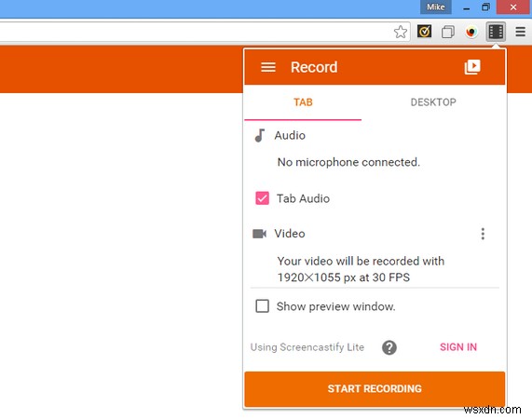Switch to the DESKTOP recording tab
The height and width of the screenshot is (419, 532).
pos(433,102)
